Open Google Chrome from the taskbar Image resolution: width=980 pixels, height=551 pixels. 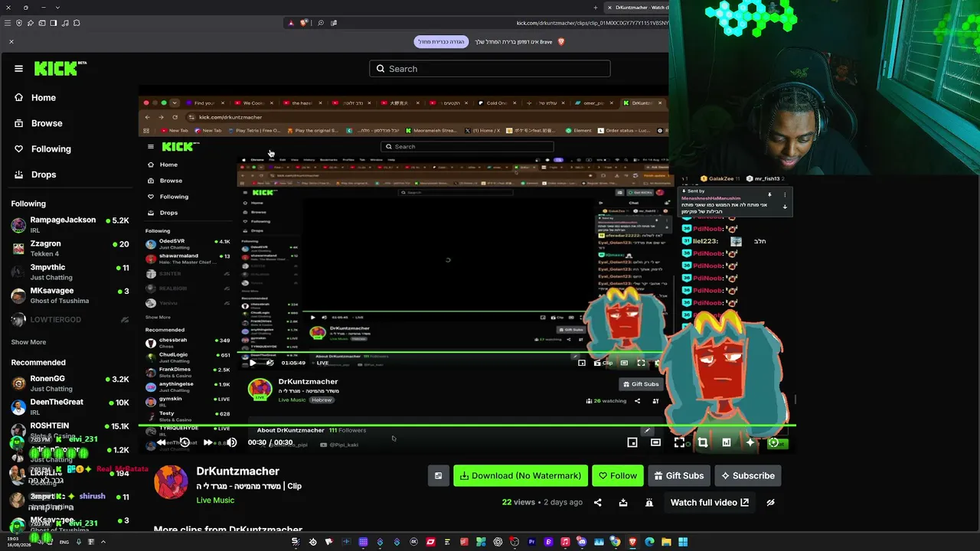[616, 542]
